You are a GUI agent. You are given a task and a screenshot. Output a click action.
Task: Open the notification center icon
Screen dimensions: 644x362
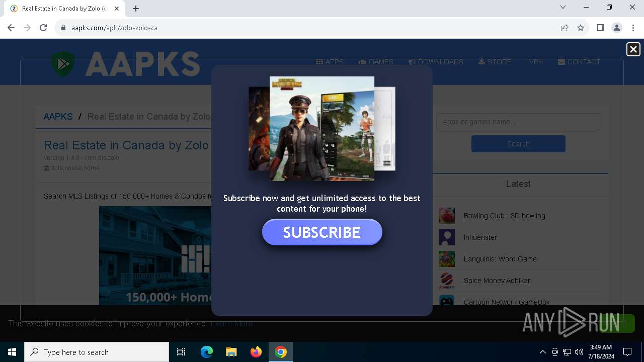[x=627, y=352]
